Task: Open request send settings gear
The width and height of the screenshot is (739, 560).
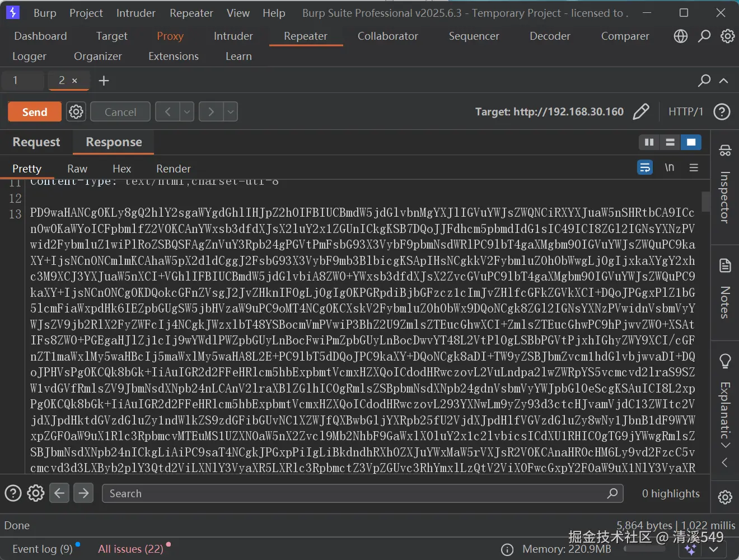Action: 76,111
